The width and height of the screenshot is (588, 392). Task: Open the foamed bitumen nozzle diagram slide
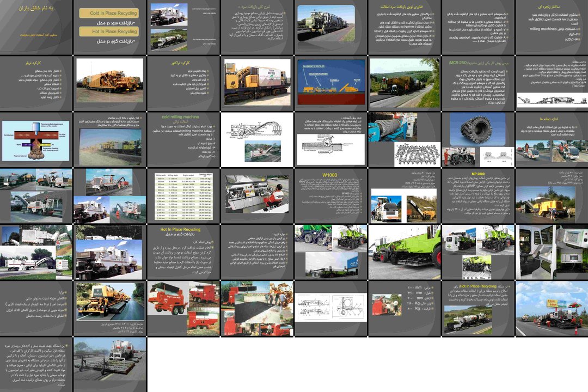(36, 139)
